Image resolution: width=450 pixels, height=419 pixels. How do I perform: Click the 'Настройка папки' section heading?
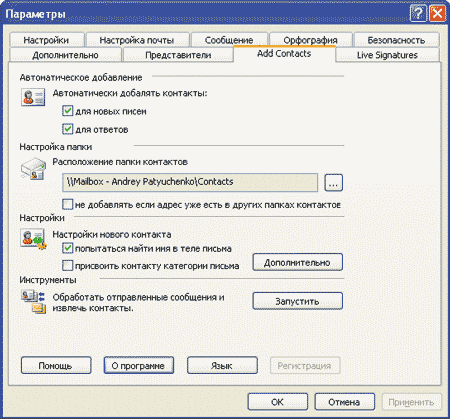[x=56, y=147]
